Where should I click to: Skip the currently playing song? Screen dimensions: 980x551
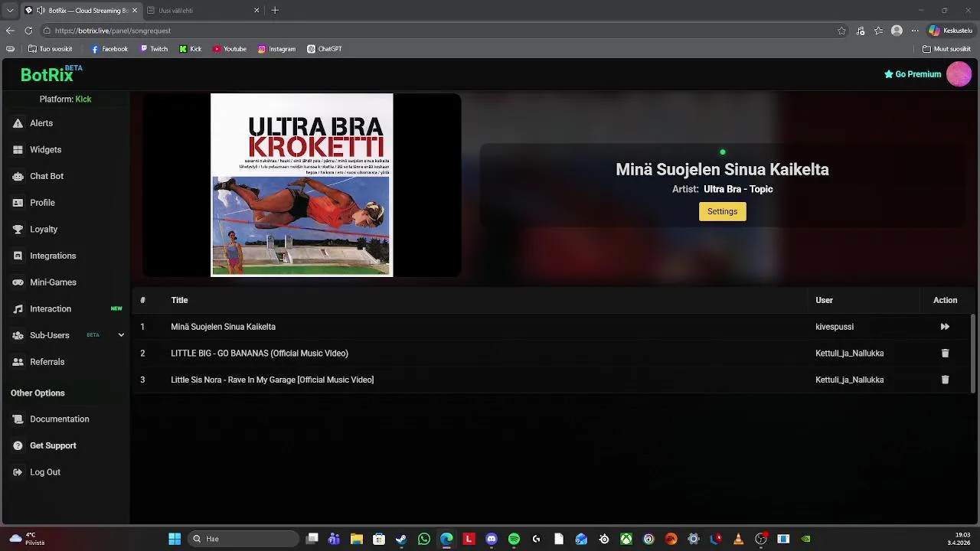point(945,327)
